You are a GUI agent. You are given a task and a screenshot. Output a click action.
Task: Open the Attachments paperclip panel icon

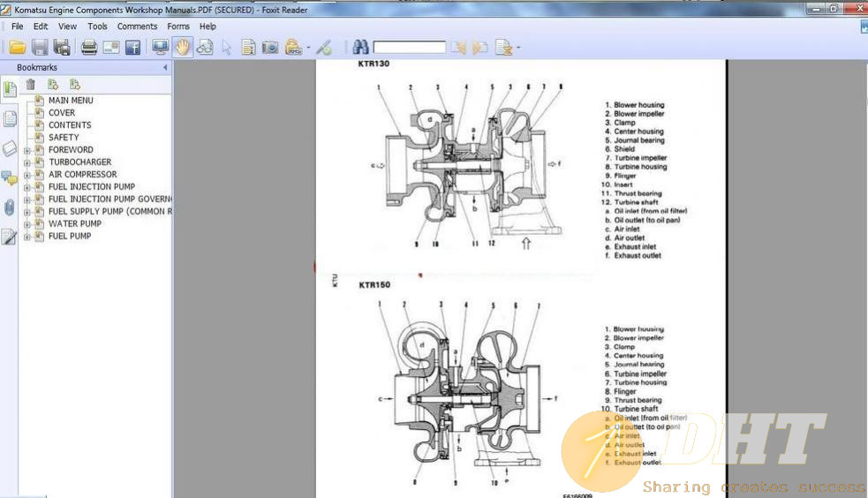pyautogui.click(x=10, y=207)
